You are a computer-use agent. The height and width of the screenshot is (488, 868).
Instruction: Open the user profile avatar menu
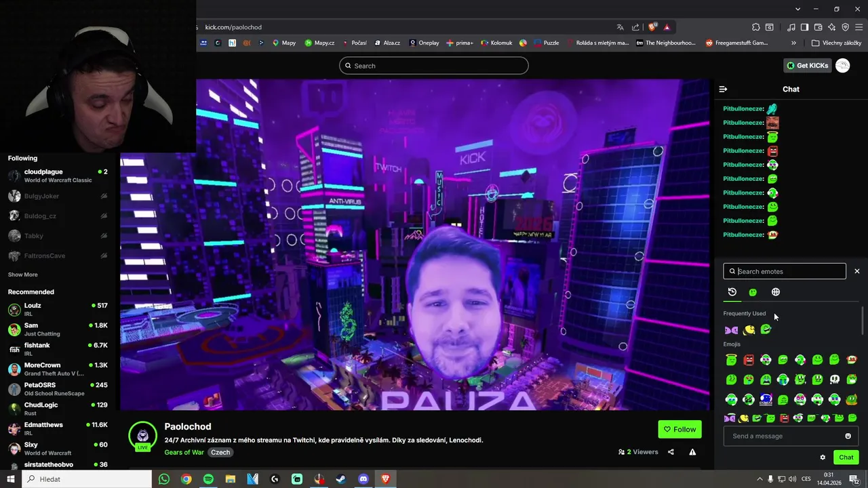(843, 66)
